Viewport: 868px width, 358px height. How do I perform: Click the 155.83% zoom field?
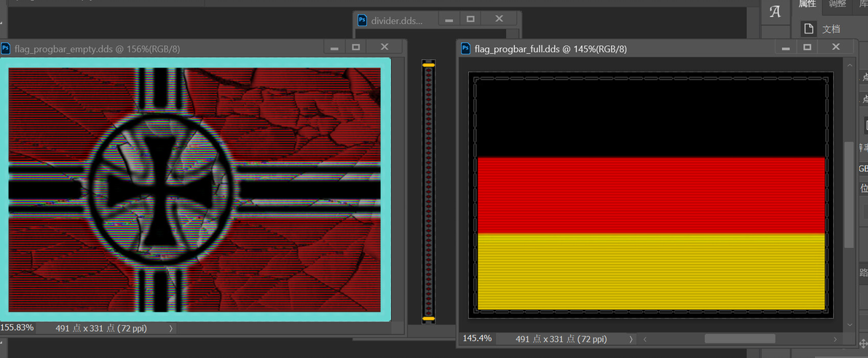[17, 328]
